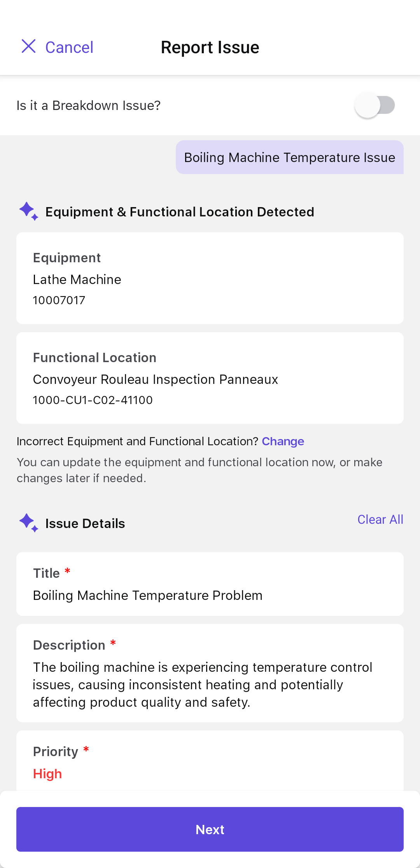Open the Functional Location card Convoyeur Rouleau

coord(210,378)
